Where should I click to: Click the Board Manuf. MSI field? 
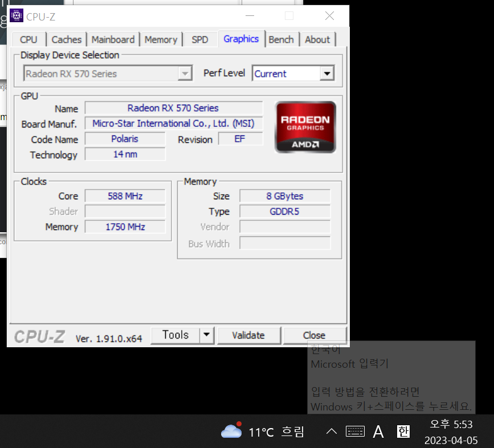point(173,124)
